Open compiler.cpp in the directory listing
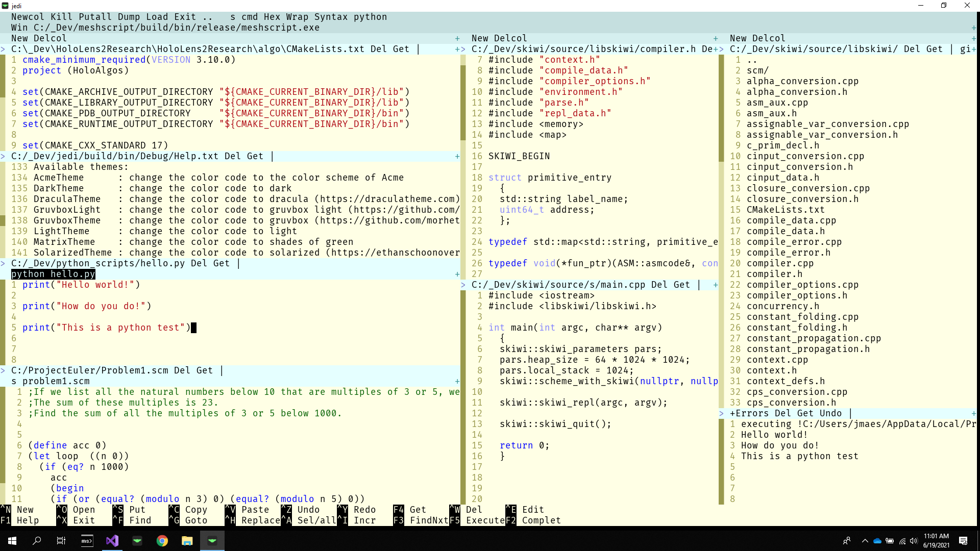 click(x=780, y=263)
